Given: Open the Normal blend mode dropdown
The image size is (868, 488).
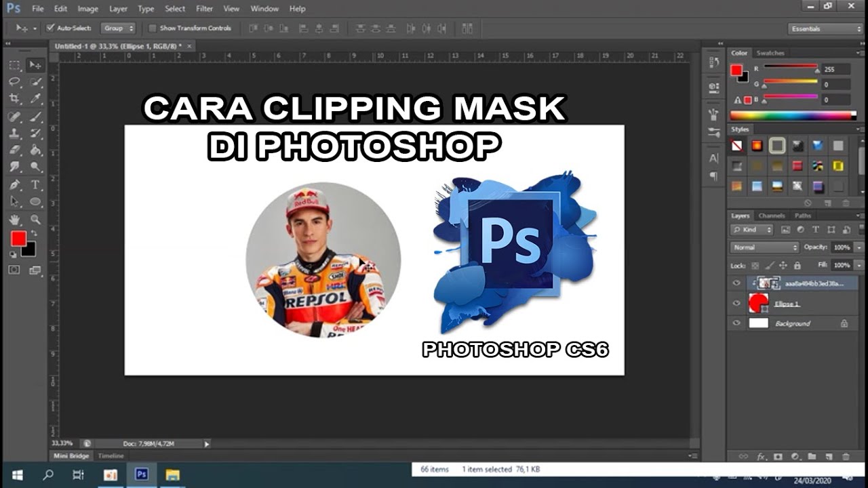Looking at the screenshot, I should 765,247.
